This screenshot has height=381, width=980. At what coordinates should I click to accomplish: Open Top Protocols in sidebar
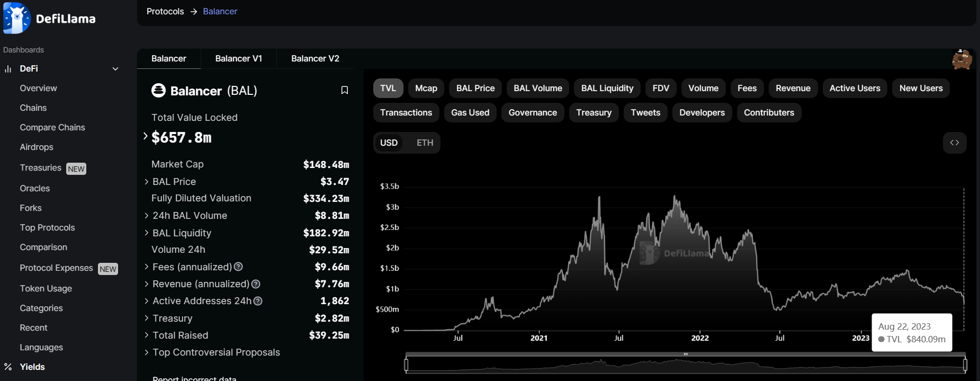coord(47,227)
